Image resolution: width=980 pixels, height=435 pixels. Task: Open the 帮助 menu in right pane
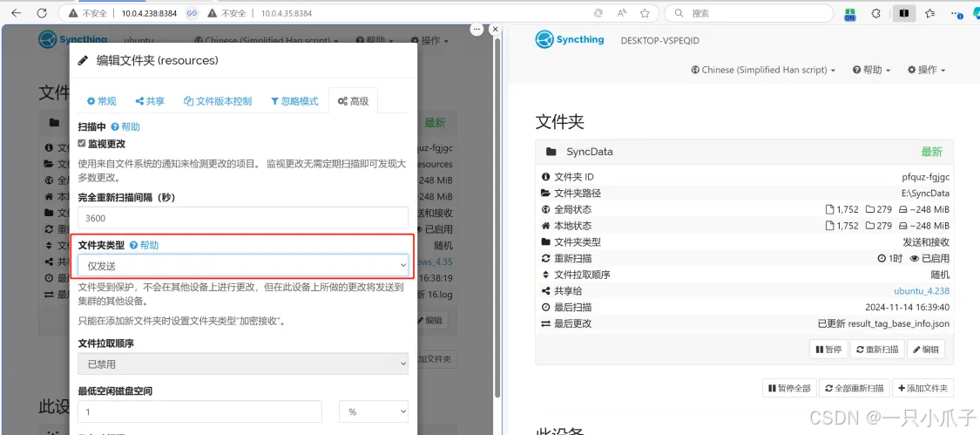pyautogui.click(x=871, y=70)
